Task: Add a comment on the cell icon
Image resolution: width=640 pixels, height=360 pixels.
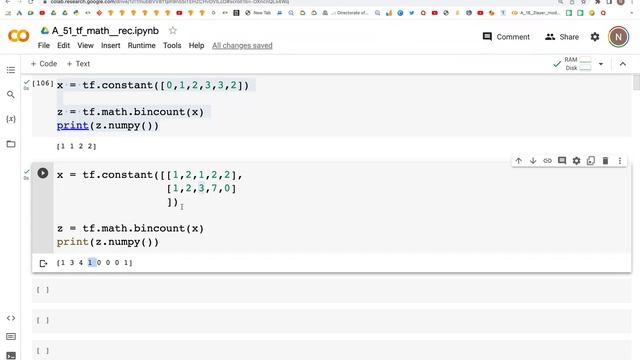Action: 562,161
